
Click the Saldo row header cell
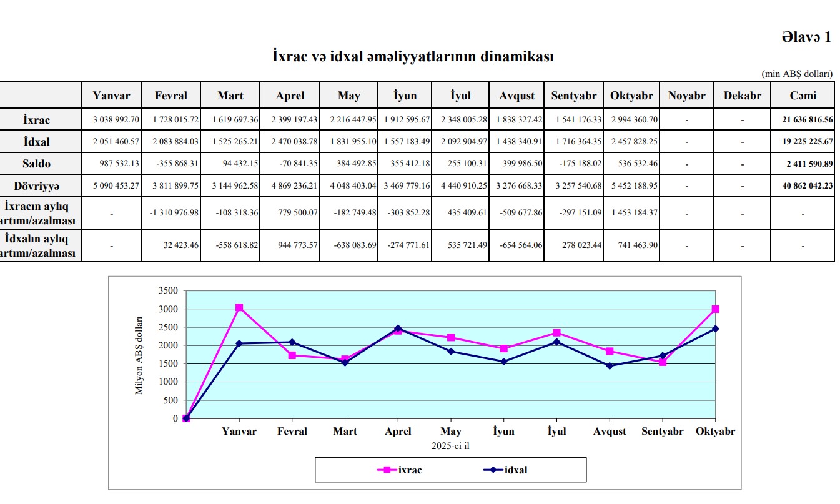pos(41,164)
